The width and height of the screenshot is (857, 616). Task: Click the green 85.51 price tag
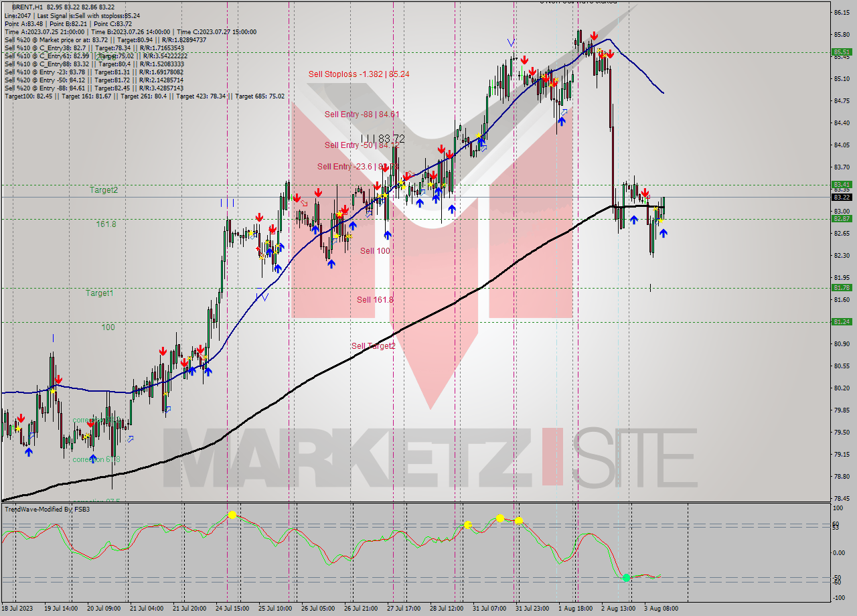click(x=842, y=52)
